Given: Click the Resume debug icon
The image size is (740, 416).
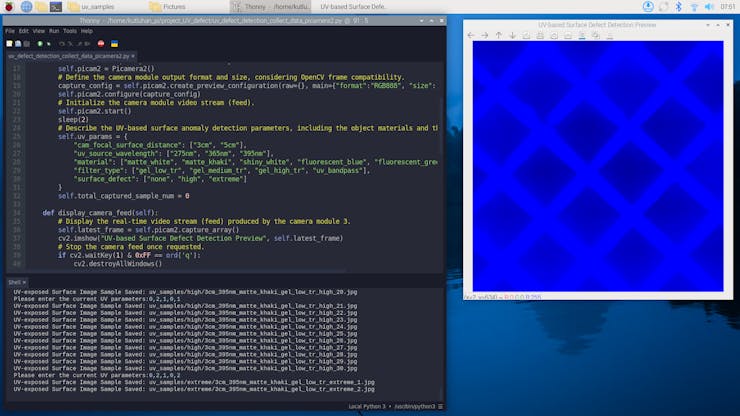Looking at the screenshot, I should [87, 43].
